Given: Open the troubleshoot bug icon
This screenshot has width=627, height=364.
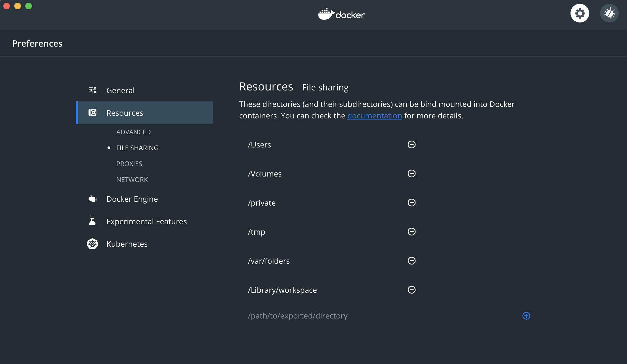Looking at the screenshot, I should tap(609, 13).
